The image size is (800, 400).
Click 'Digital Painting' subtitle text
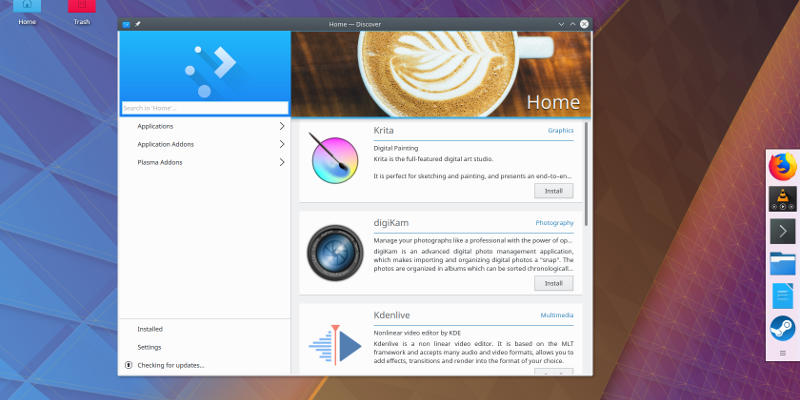396,148
